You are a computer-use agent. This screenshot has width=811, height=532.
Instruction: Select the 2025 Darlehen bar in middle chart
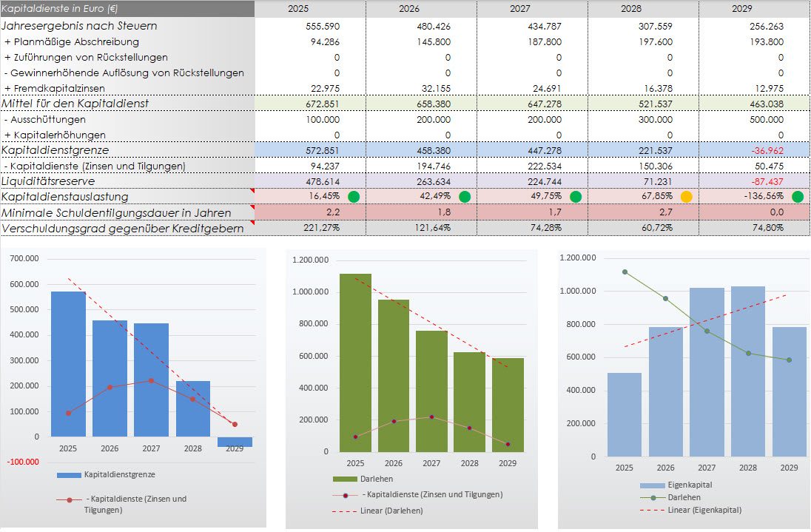coord(355,363)
